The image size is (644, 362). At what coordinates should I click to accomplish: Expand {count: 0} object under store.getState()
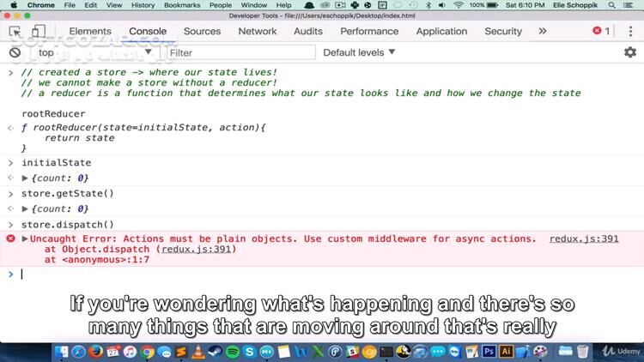click(x=26, y=208)
